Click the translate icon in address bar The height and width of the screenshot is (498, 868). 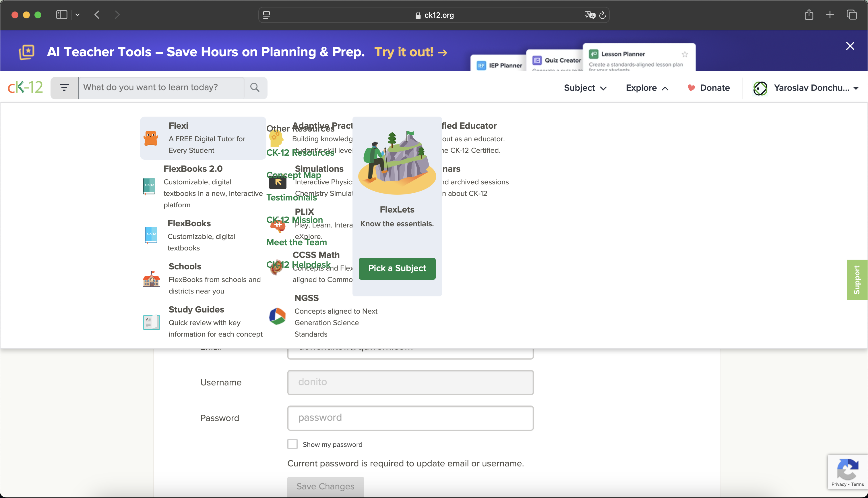pyautogui.click(x=590, y=15)
